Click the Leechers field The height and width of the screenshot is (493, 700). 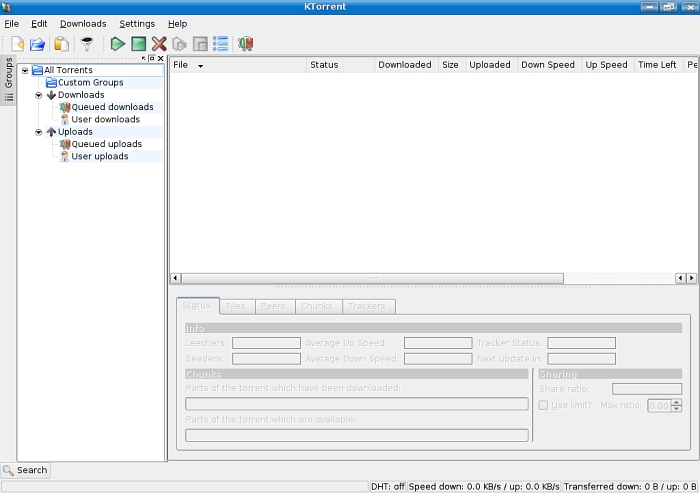[x=267, y=343]
